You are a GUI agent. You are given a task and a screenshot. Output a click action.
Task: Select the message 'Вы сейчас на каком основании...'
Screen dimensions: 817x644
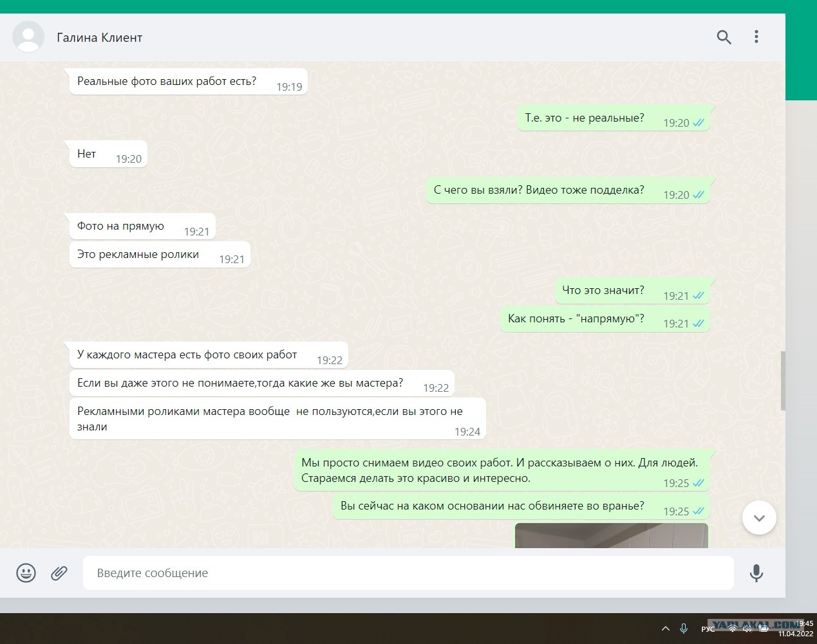coord(521,506)
